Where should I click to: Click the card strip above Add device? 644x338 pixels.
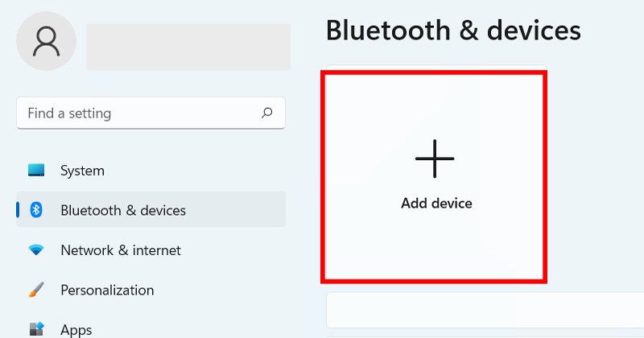coord(435,68)
